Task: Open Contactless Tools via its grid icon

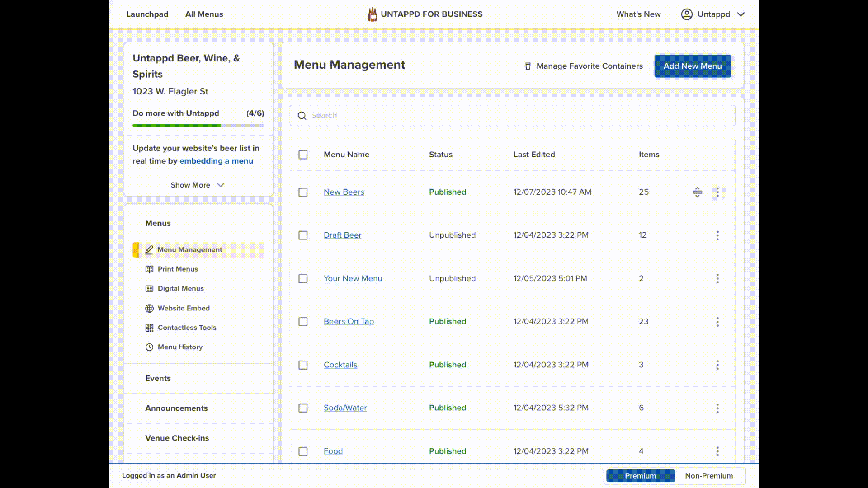Action: pyautogui.click(x=149, y=328)
